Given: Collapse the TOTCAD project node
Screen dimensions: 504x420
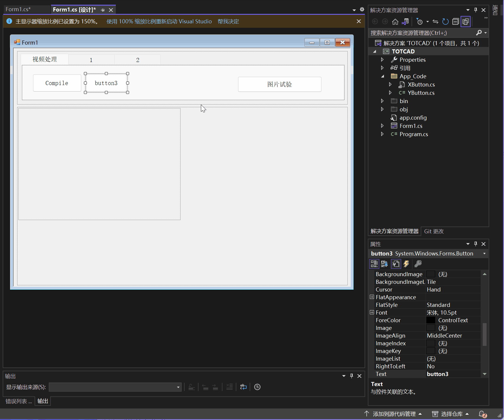Looking at the screenshot, I should tap(375, 51).
